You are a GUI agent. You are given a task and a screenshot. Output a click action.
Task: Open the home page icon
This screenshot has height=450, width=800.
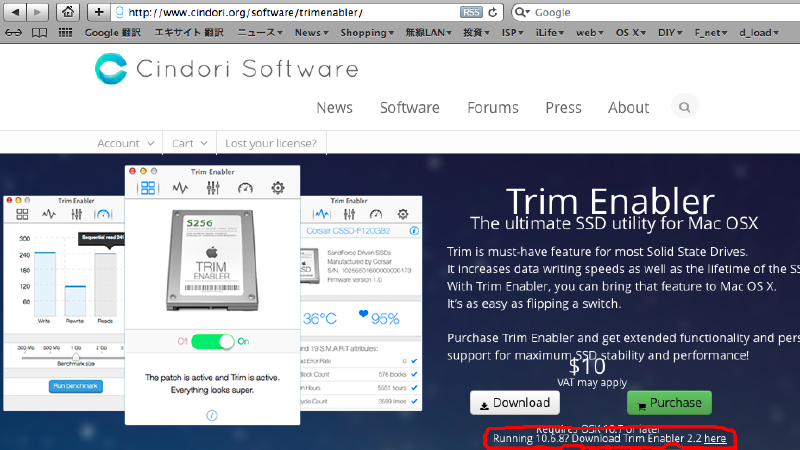pos(67,12)
